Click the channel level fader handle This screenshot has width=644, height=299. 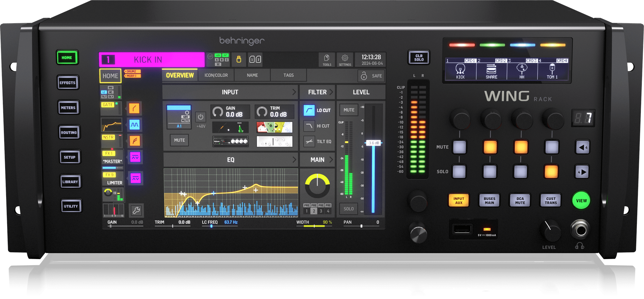(373, 143)
